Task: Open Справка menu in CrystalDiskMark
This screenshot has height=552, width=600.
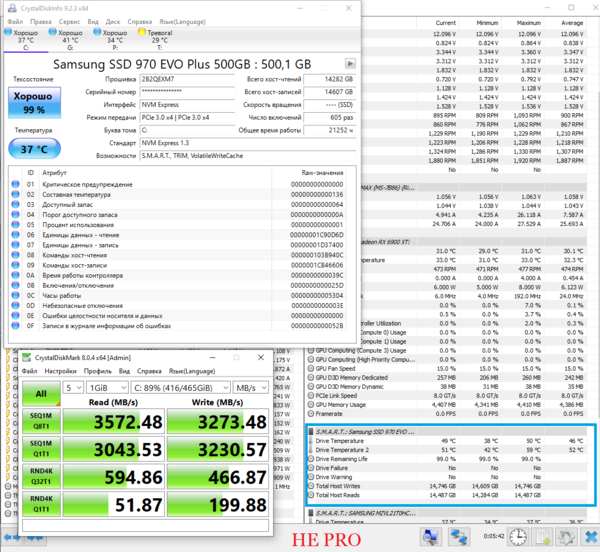Action: (x=149, y=371)
